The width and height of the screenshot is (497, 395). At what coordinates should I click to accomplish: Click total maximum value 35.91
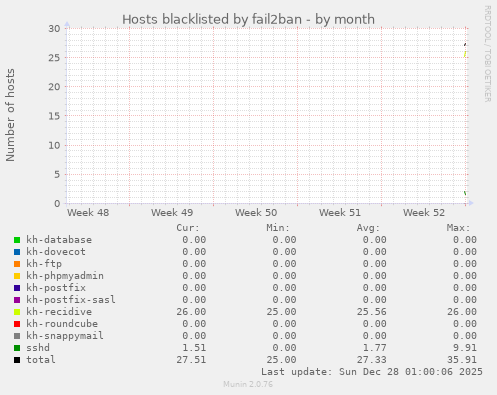click(462, 360)
